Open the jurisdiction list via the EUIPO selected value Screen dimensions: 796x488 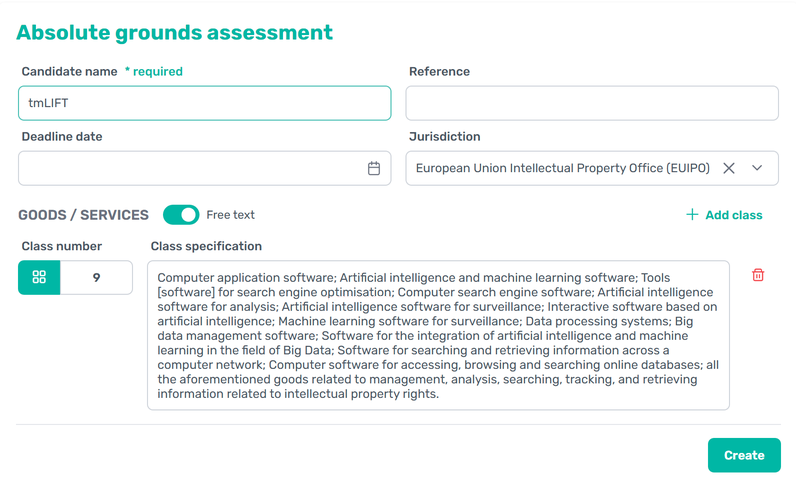click(x=562, y=168)
